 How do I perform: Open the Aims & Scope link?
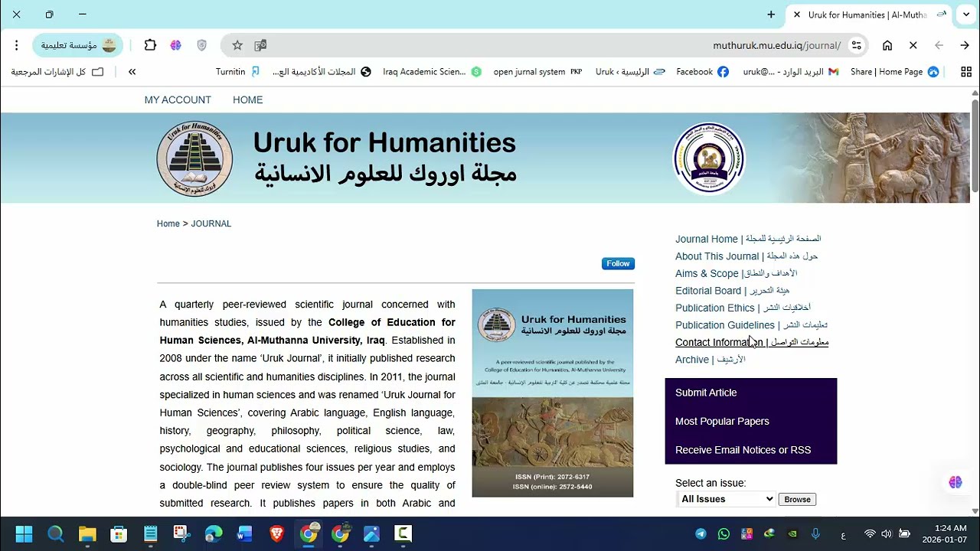click(x=736, y=273)
